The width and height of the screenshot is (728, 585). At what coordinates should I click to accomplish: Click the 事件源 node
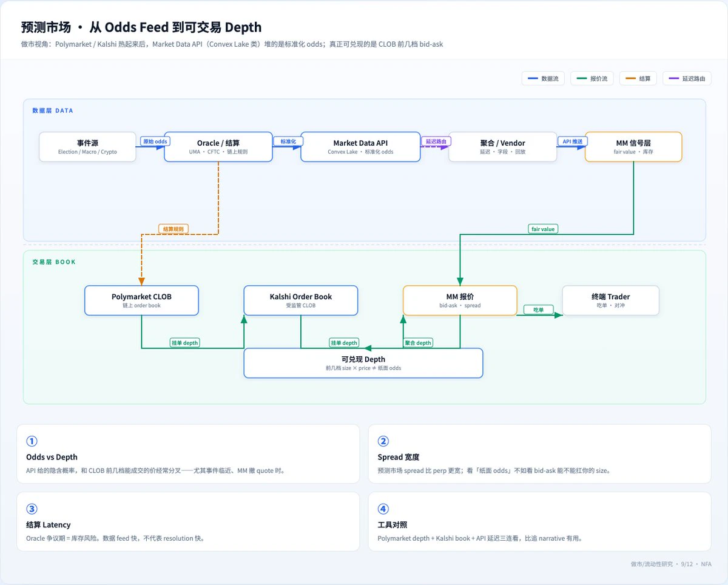87,147
